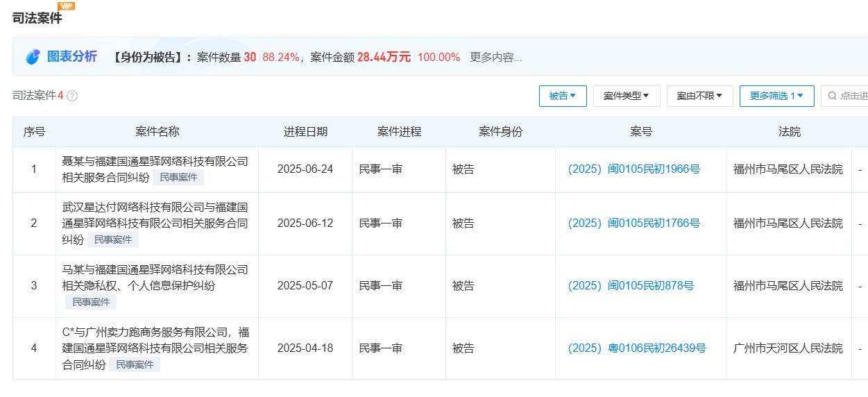Click 更多内容... link in the analysis banner
Image resolution: width=868 pixels, height=397 pixels.
click(x=495, y=57)
